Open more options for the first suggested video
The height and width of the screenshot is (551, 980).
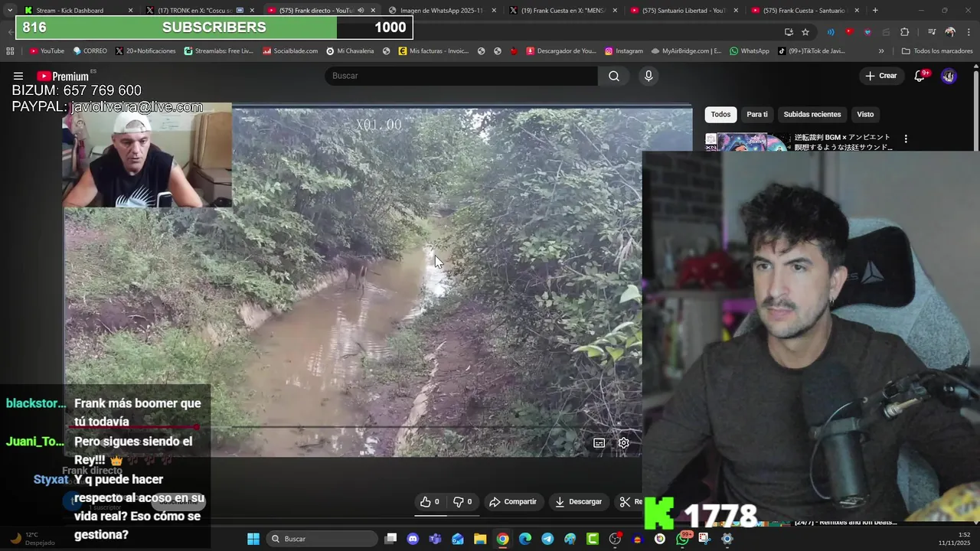pos(906,139)
